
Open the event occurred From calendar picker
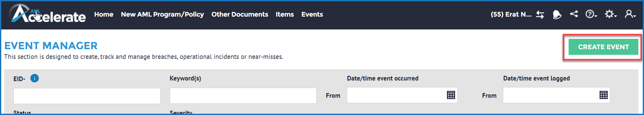pyautogui.click(x=451, y=95)
